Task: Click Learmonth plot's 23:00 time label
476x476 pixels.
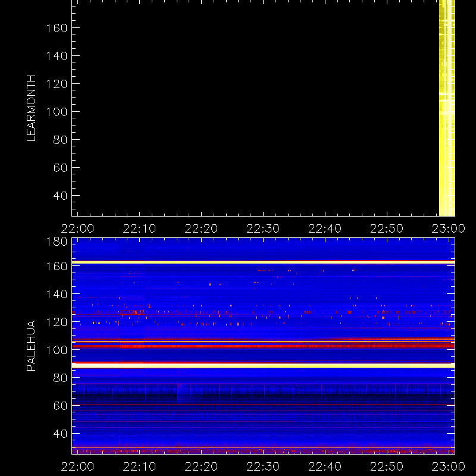Action: click(449, 228)
